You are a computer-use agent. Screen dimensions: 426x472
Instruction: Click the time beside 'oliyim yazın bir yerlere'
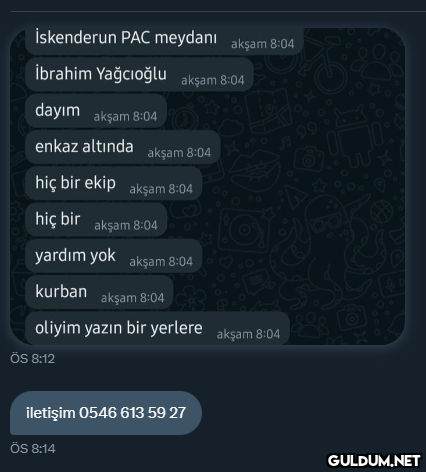pyautogui.click(x=248, y=334)
